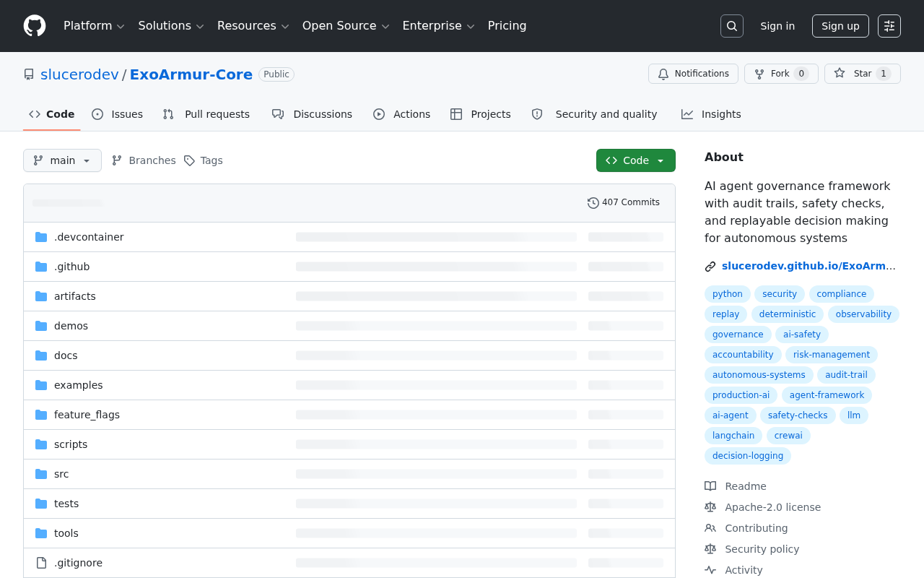Click the Sign up button
This screenshot has width=924, height=578.
(840, 26)
